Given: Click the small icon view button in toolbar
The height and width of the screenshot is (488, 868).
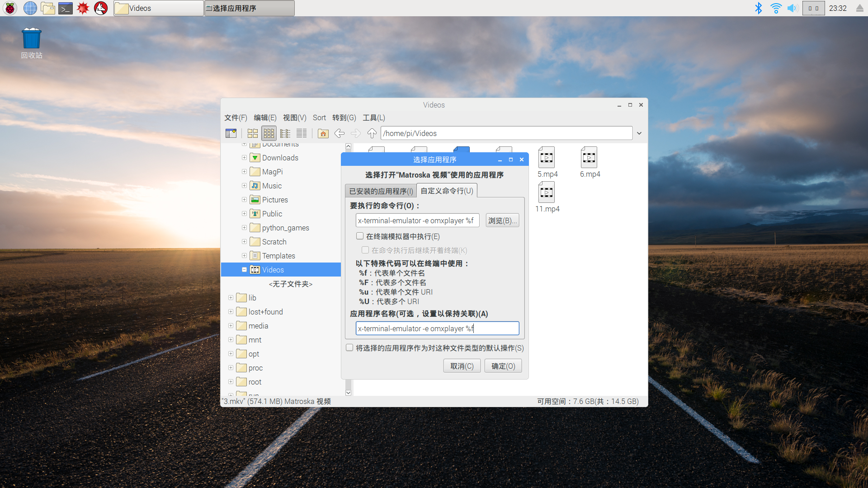Looking at the screenshot, I should tap(268, 133).
